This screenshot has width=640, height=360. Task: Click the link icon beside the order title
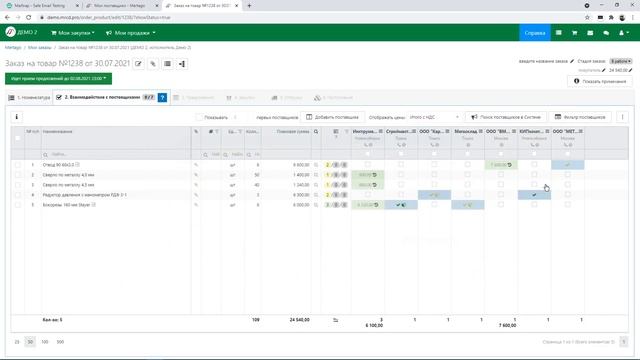click(x=153, y=64)
